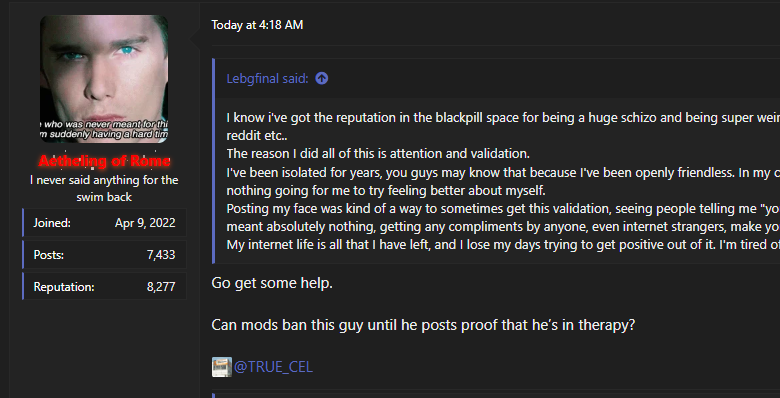Click the up-arrow icon beside Lebgfinal said
Image resolution: width=780 pixels, height=398 pixels.
pos(322,79)
